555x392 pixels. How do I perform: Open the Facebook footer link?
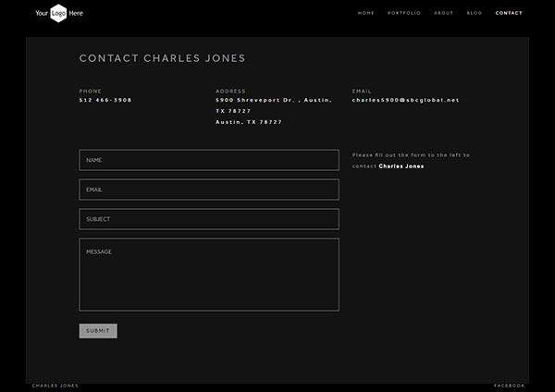(510, 386)
